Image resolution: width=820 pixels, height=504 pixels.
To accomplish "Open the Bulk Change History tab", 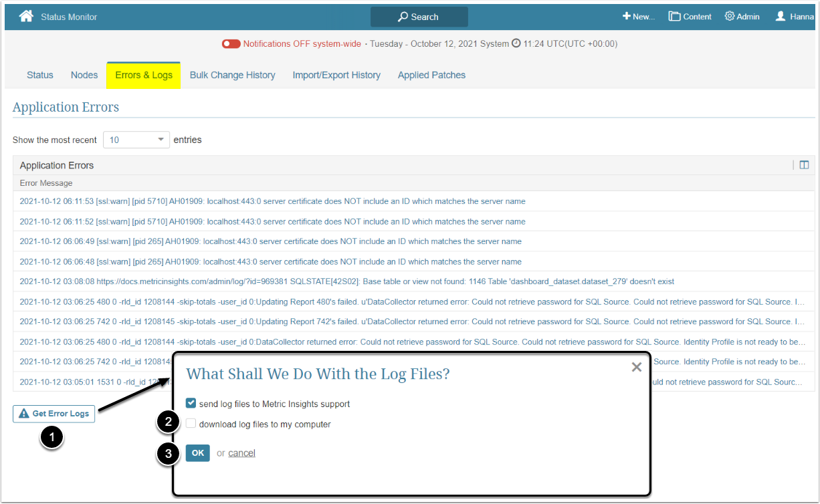I will [x=233, y=75].
